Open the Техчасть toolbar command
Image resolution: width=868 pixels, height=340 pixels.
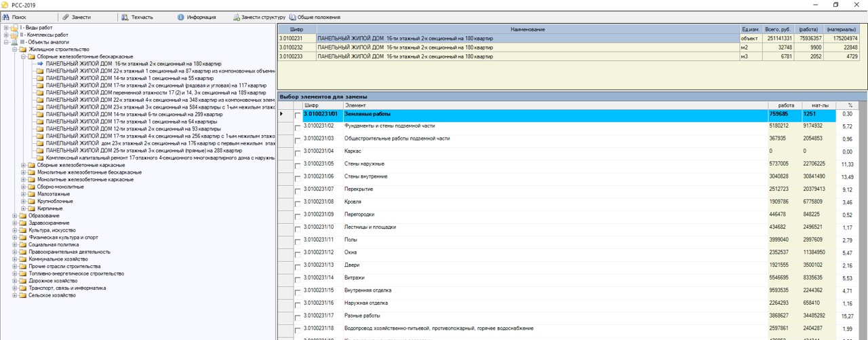[x=137, y=17]
